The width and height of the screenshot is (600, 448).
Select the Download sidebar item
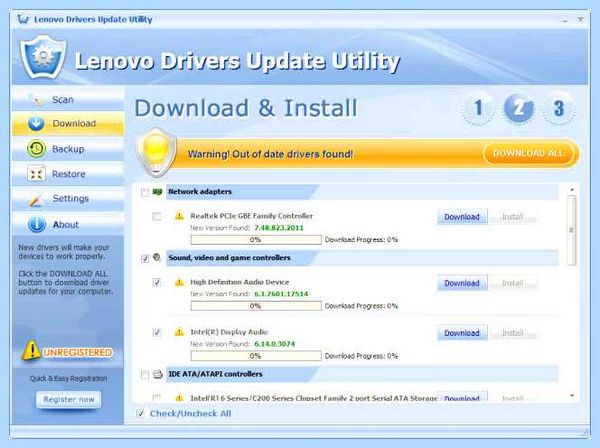68,124
